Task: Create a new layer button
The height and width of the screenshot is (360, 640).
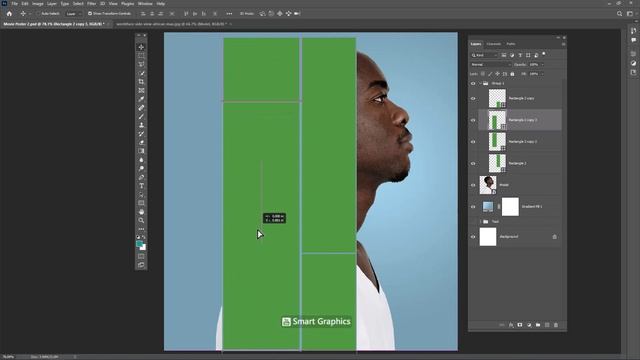Action: [x=547, y=325]
